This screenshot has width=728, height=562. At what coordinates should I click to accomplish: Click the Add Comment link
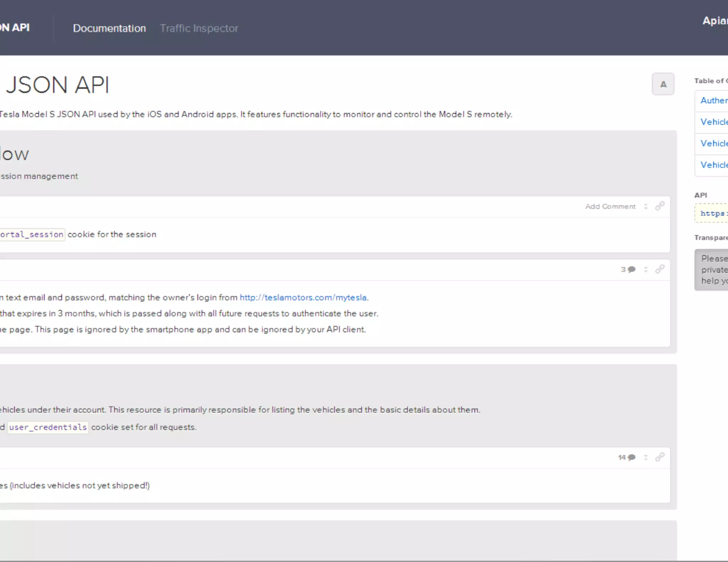tap(610, 206)
